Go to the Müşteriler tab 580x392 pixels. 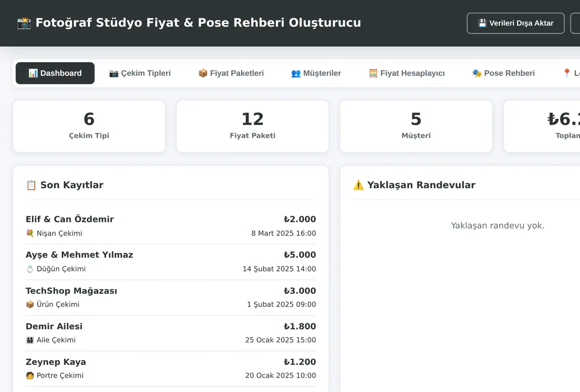point(316,73)
